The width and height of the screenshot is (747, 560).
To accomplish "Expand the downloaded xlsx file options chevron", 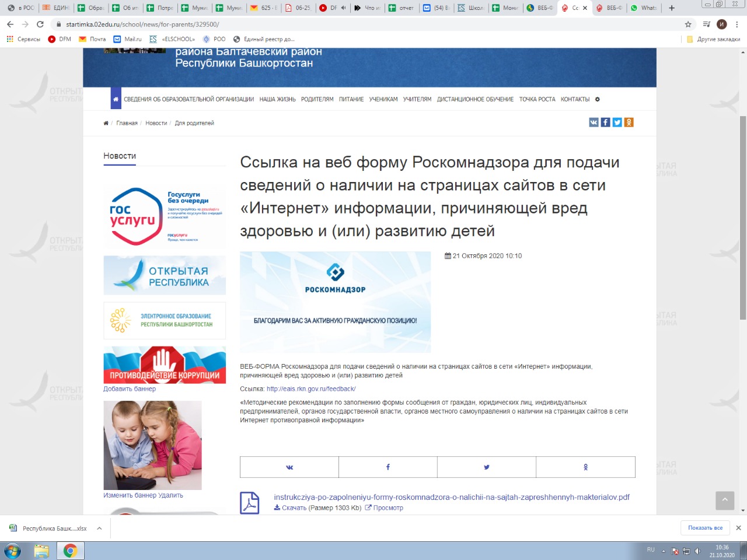I will pyautogui.click(x=99, y=528).
